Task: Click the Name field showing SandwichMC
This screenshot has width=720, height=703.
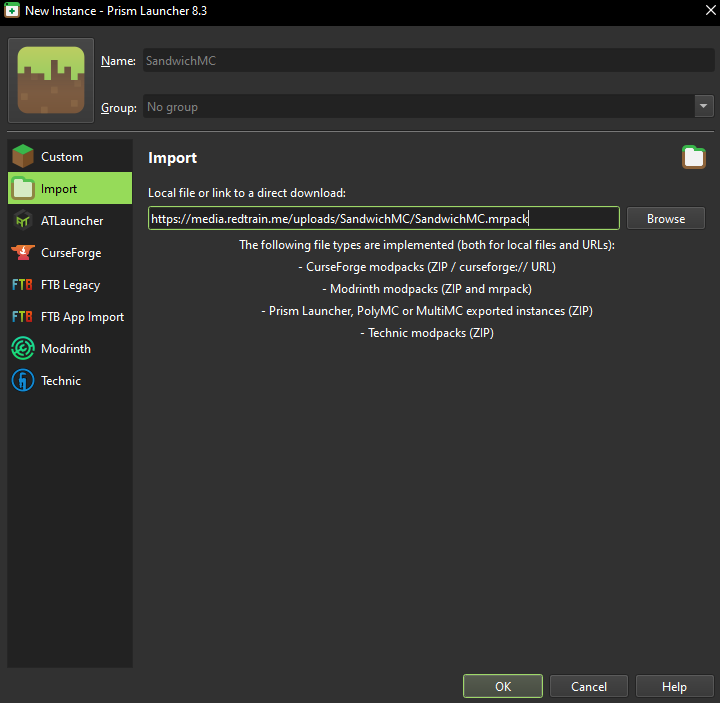Action: pyautogui.click(x=428, y=60)
